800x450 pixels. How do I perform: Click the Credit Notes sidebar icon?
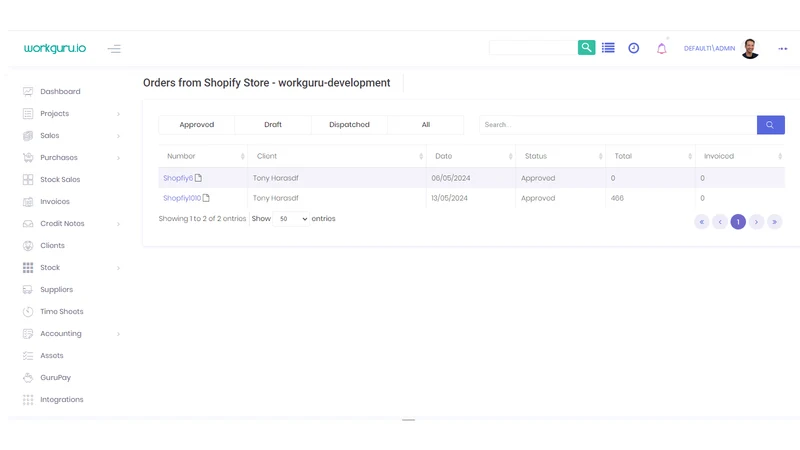tap(28, 223)
